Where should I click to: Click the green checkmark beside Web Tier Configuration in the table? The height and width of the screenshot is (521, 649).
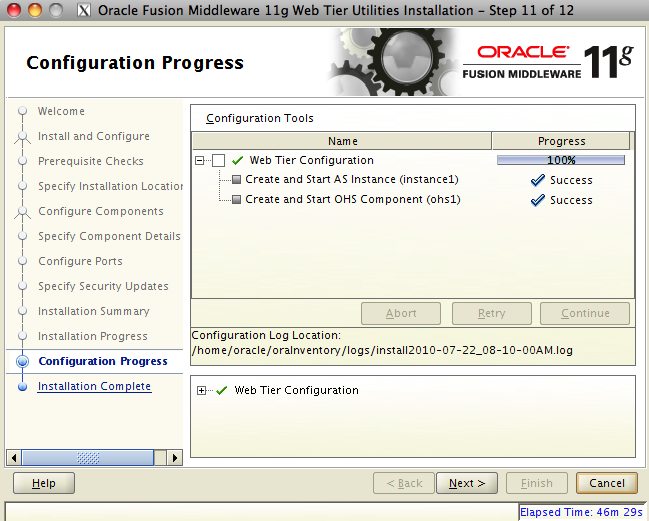[238, 160]
